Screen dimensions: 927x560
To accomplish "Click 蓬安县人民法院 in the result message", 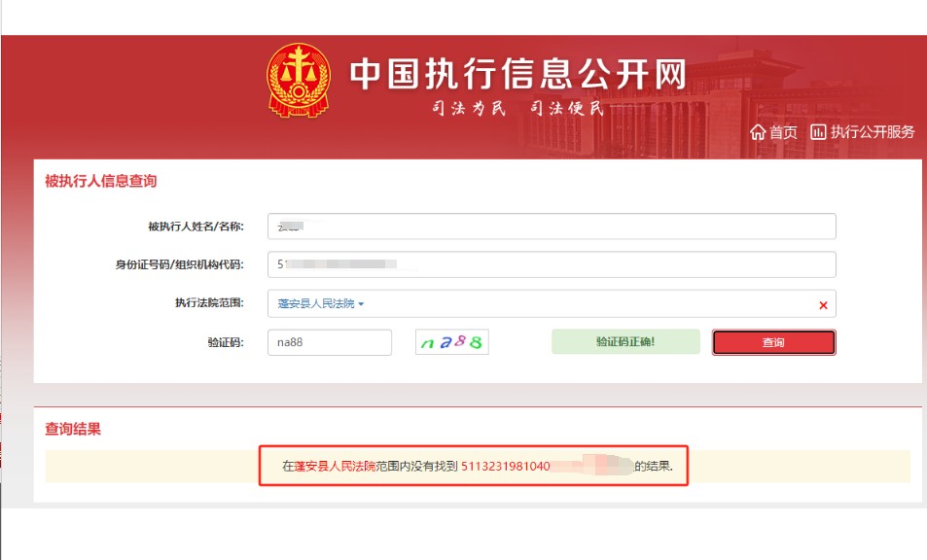I will click(334, 467).
